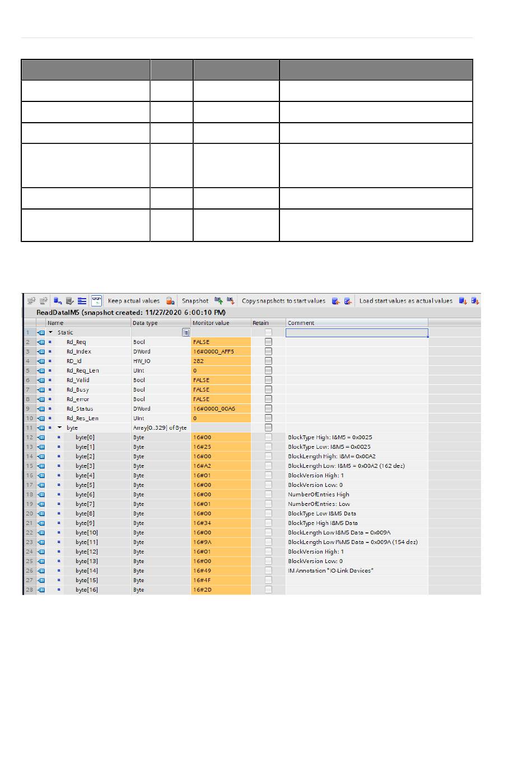This screenshot has height=767, width=532.
Task: Collapse the byte array expander arrow
Action: (59, 428)
